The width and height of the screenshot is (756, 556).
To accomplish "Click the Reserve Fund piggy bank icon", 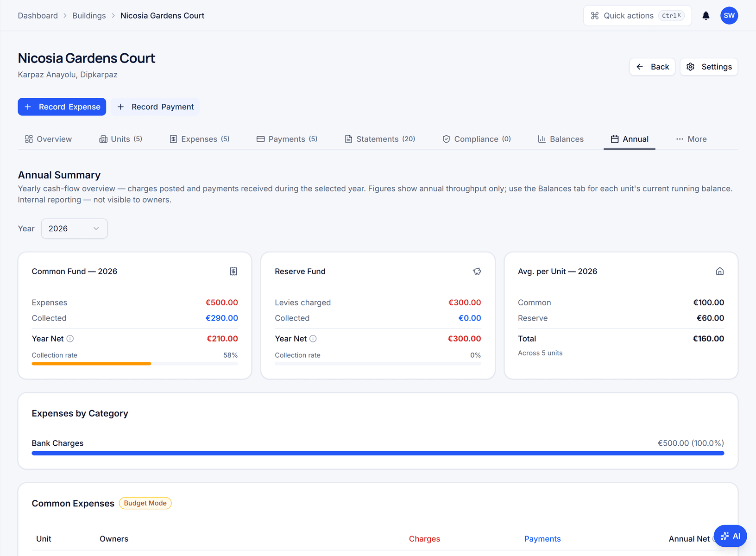I will pos(477,272).
